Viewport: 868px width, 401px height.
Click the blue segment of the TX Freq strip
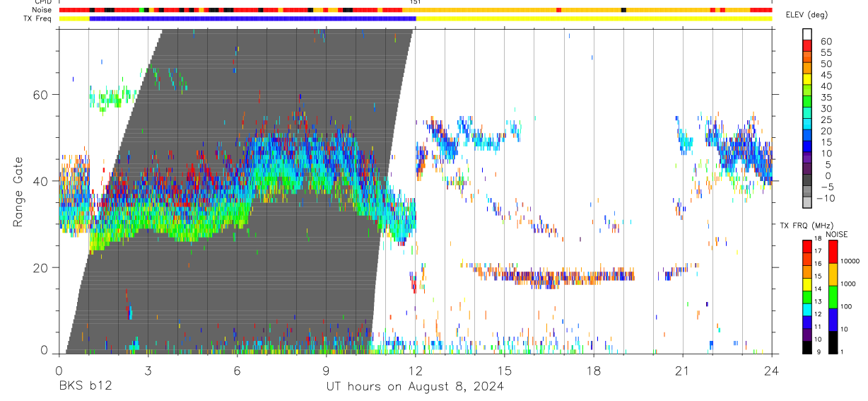pos(252,18)
